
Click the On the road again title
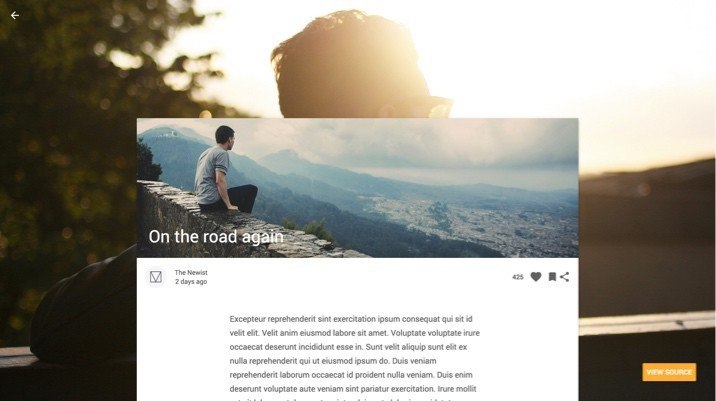(216, 237)
